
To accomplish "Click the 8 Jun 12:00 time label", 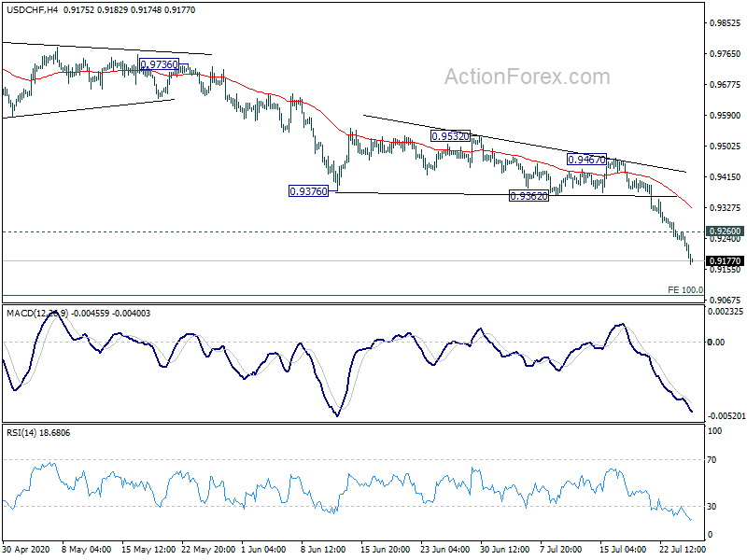I will tap(323, 549).
